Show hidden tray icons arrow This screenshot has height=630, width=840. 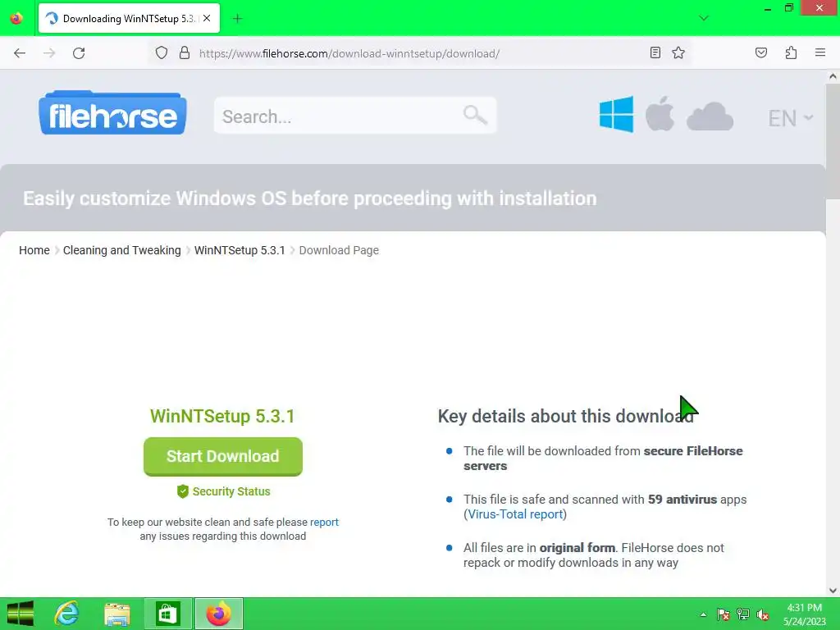pos(703,614)
